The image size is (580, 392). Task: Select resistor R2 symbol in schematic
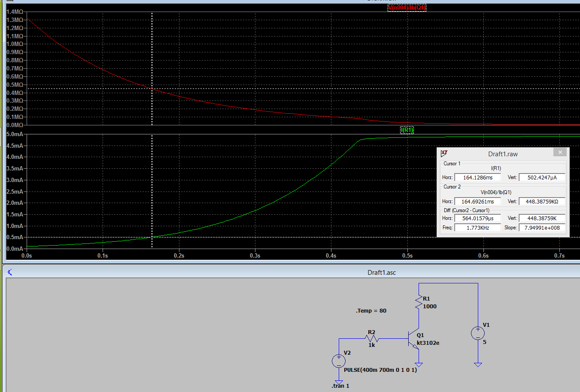pyautogui.click(x=371, y=338)
